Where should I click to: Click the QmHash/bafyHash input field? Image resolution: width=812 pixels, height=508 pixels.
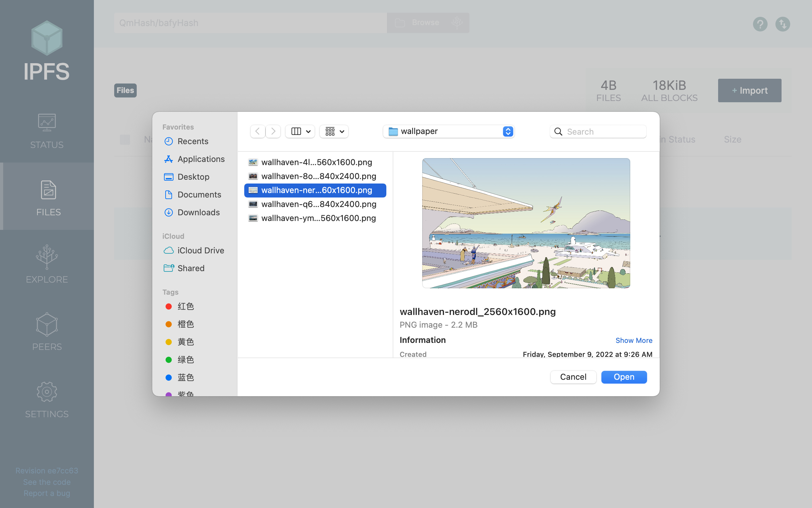(x=250, y=23)
